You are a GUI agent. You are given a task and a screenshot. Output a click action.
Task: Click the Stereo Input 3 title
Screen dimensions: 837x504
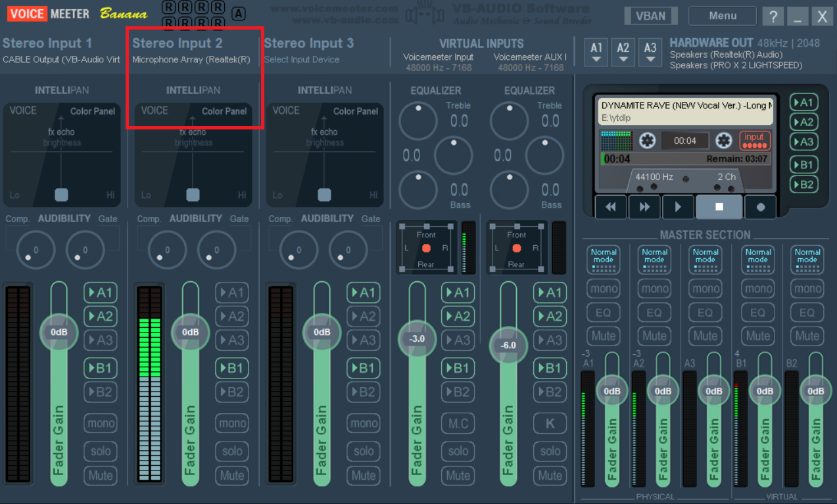309,43
